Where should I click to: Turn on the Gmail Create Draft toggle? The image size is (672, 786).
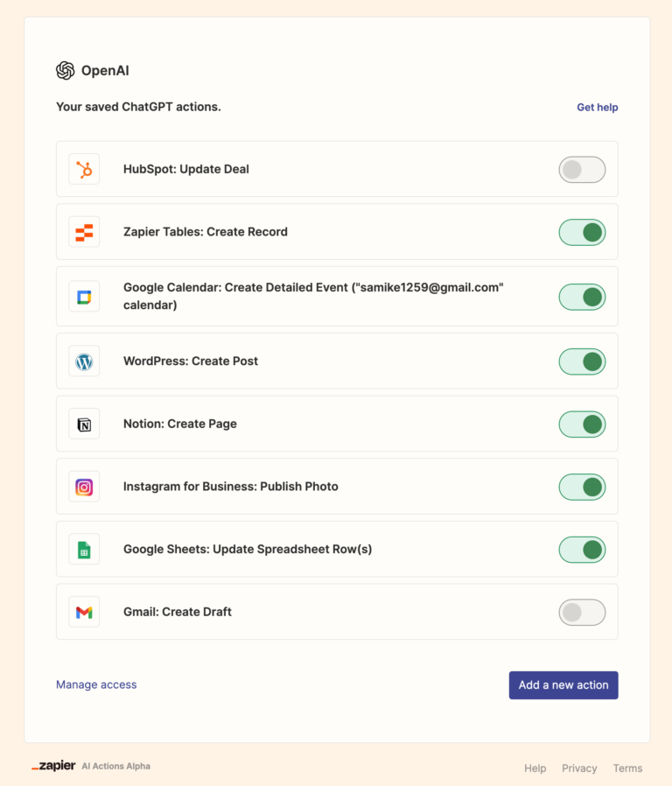point(582,613)
